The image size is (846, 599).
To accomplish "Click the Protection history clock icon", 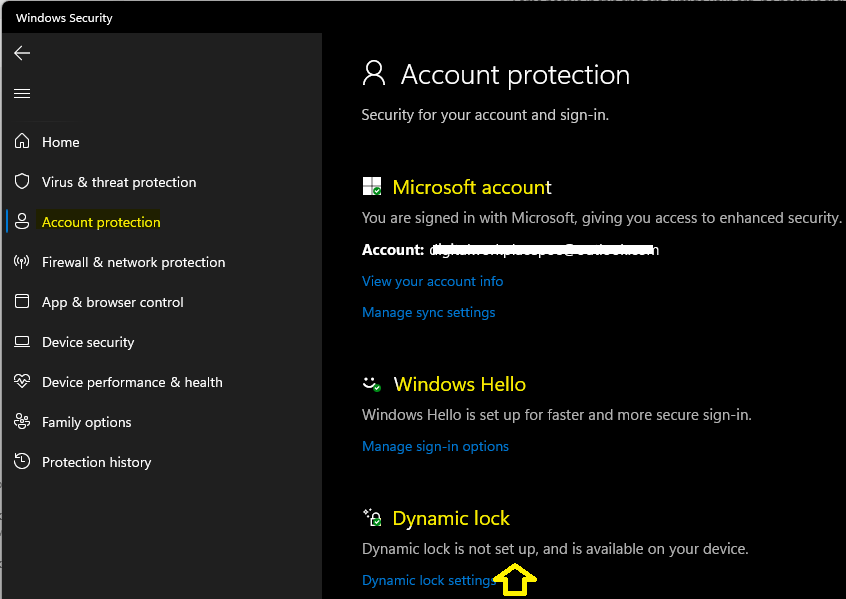I will point(22,461).
